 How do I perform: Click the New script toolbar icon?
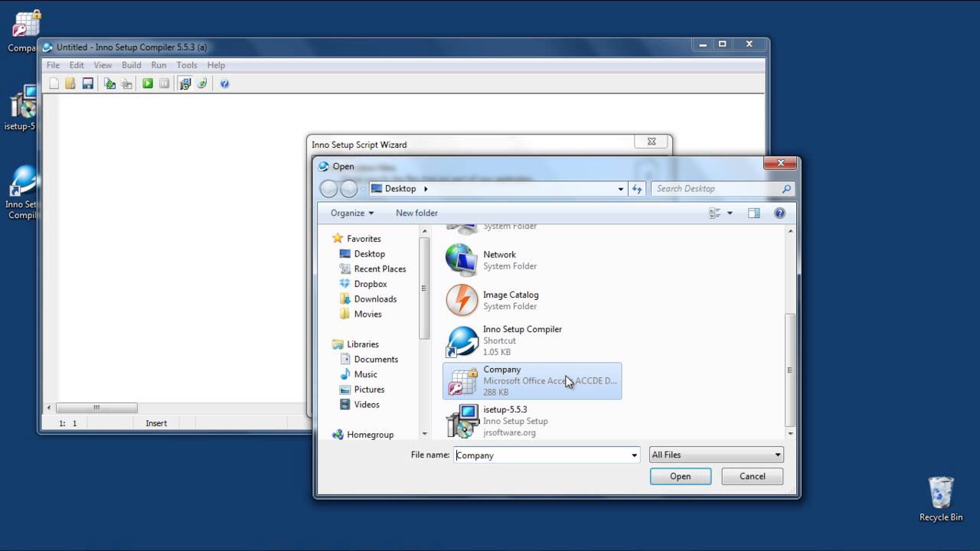pyautogui.click(x=54, y=83)
